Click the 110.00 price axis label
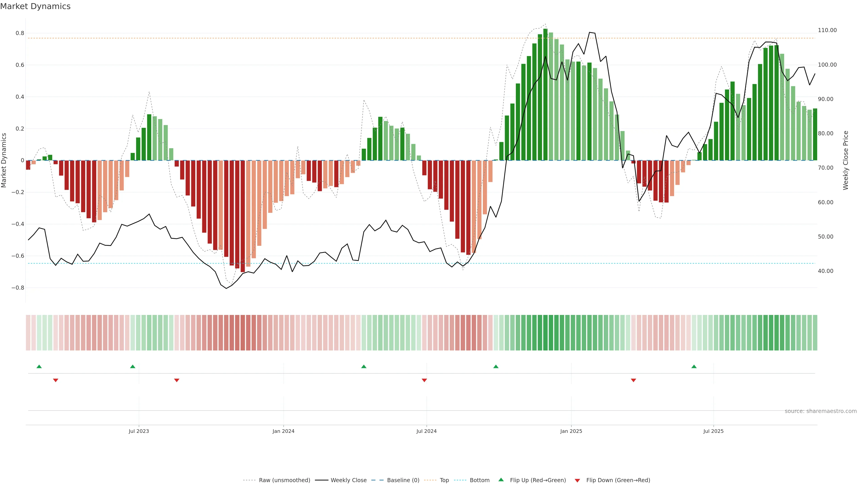This screenshot has height=488, width=868. pos(827,30)
